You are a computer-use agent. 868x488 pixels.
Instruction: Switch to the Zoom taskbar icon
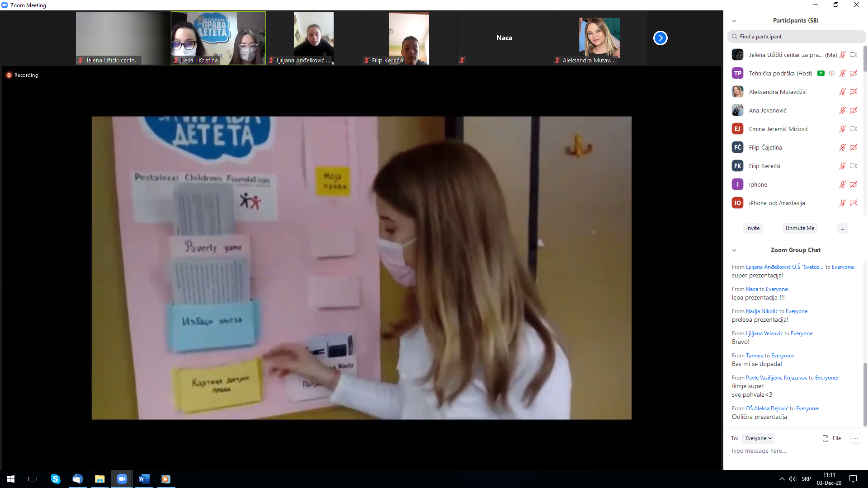coord(122,479)
